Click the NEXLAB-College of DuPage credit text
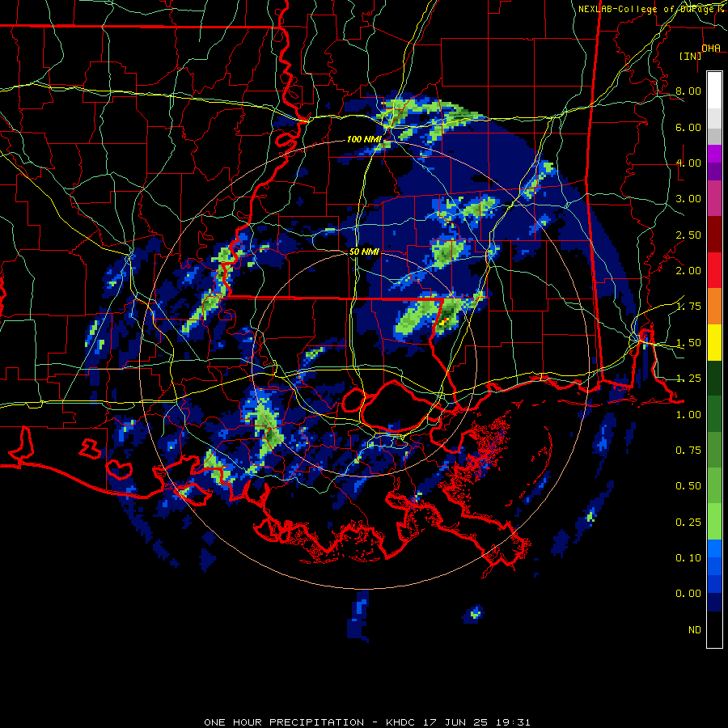 652,9
